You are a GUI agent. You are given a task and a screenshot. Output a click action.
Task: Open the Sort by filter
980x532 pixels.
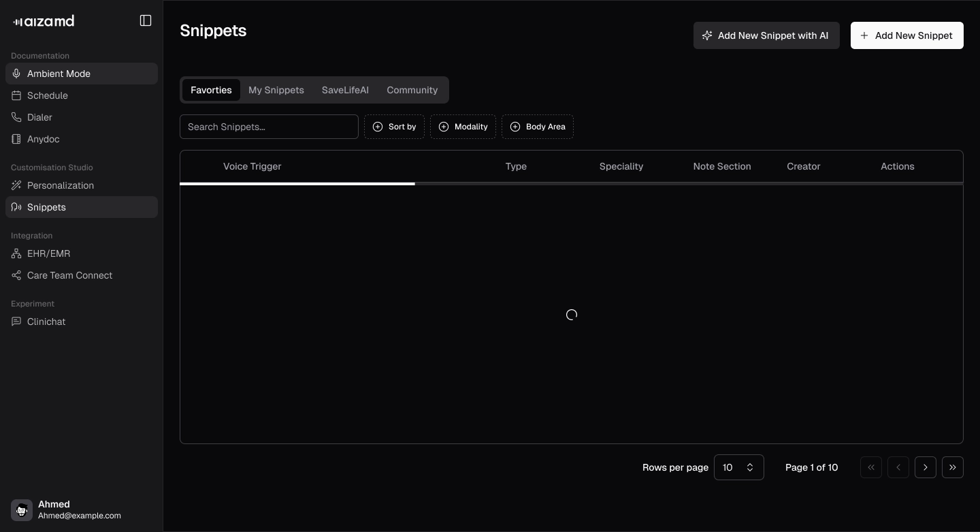coord(394,127)
